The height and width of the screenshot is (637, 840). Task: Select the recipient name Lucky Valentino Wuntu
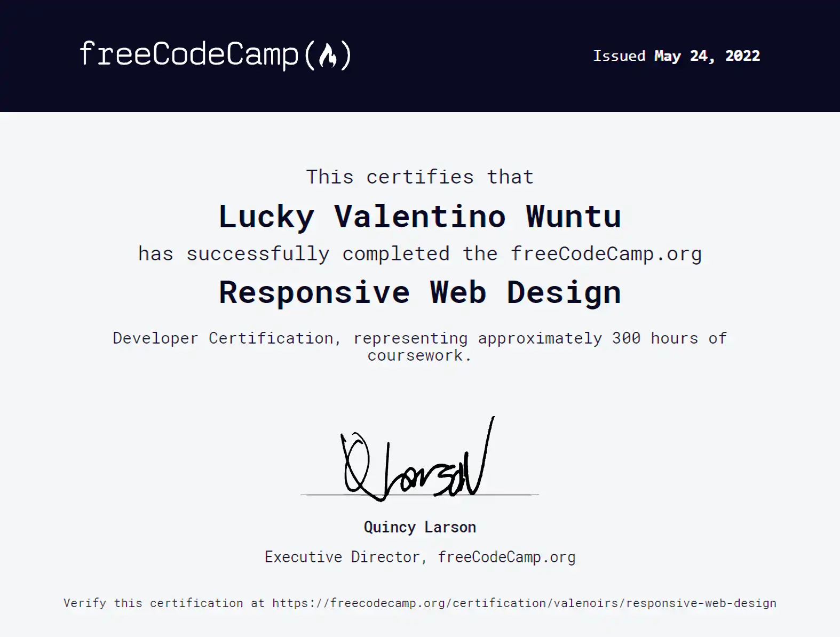pyautogui.click(x=420, y=217)
